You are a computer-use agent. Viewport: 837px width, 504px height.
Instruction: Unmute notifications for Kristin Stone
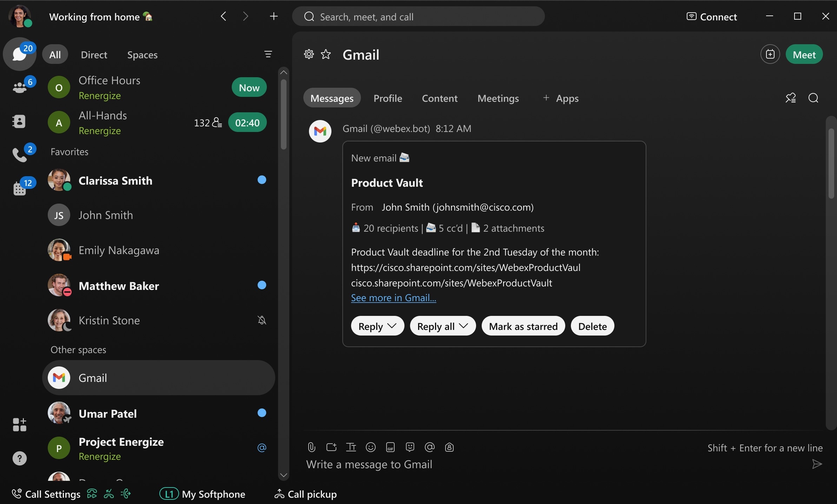(x=262, y=320)
